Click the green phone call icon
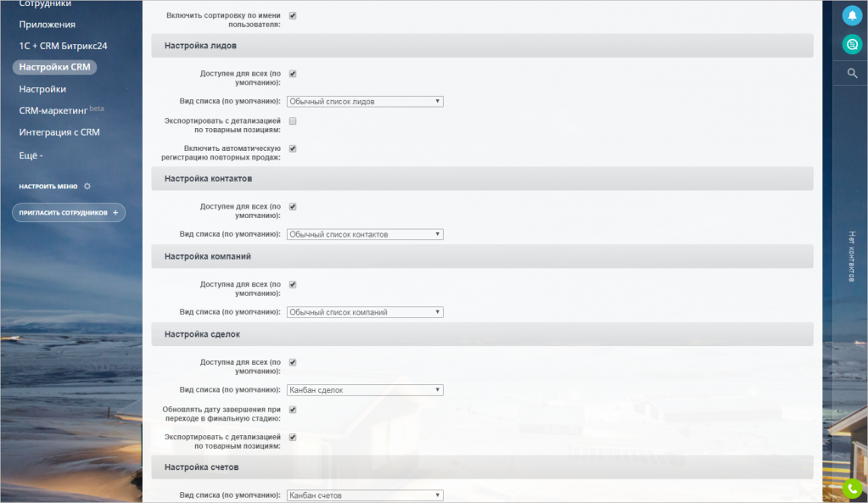Screen dimensions: 868x503 pos(852,489)
